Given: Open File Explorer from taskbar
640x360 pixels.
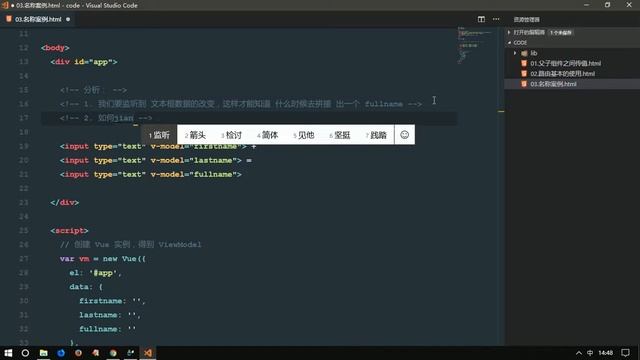Looking at the screenshot, I should 43,353.
